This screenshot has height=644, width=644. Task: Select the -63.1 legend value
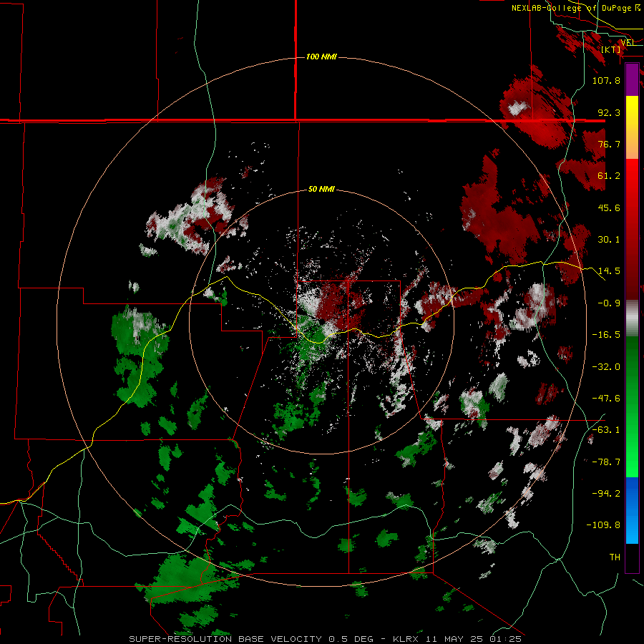pyautogui.click(x=606, y=430)
